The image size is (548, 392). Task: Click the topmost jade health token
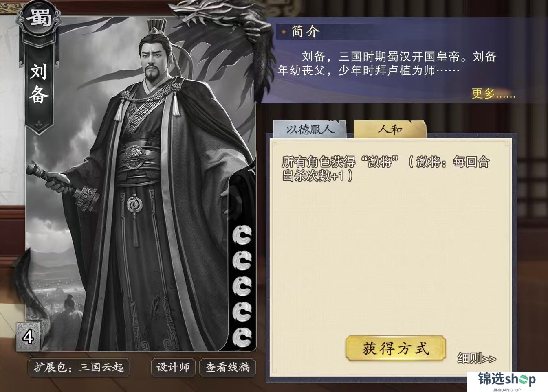click(242, 235)
